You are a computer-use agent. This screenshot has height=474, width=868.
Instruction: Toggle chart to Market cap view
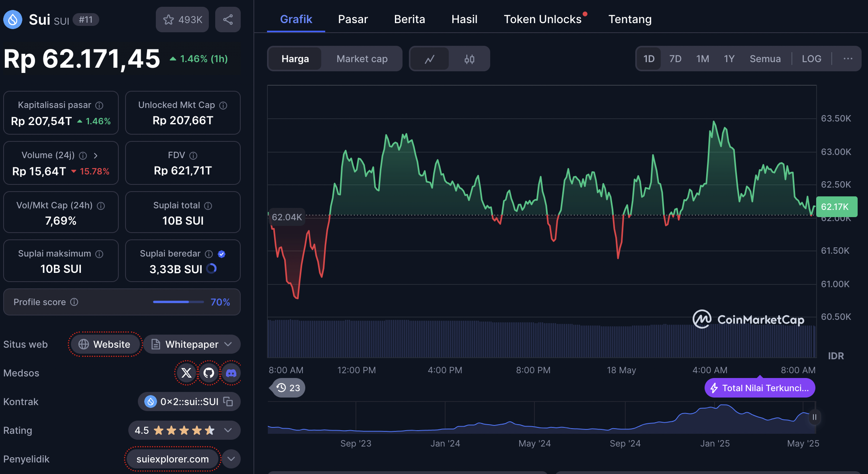[x=362, y=59]
